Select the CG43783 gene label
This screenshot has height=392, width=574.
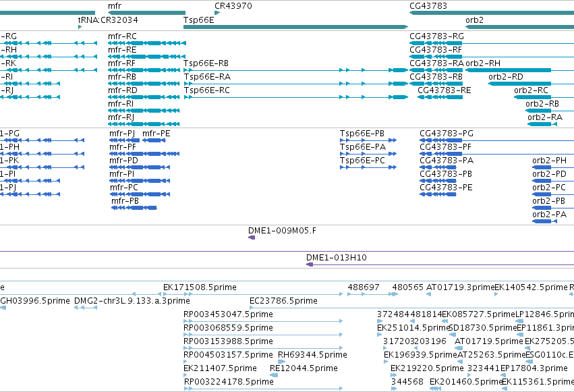click(428, 6)
